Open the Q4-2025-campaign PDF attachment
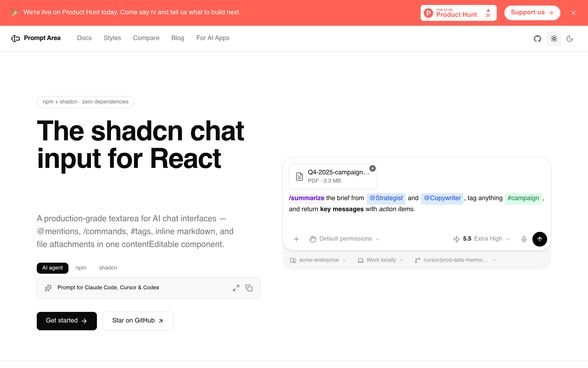The width and height of the screenshot is (588, 368). 333,176
